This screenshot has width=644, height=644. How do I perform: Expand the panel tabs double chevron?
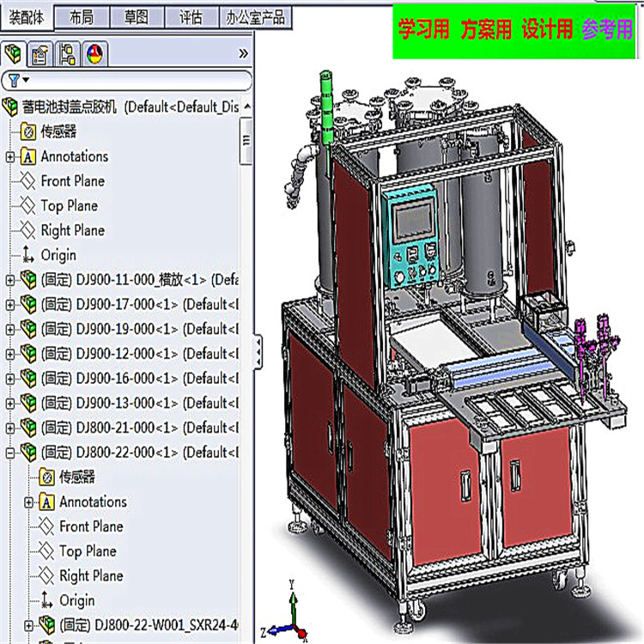point(243,53)
